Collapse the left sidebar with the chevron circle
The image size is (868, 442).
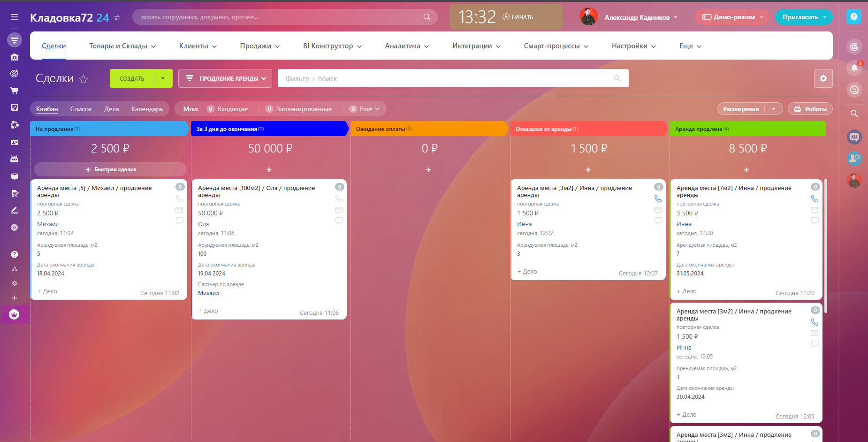click(x=15, y=228)
